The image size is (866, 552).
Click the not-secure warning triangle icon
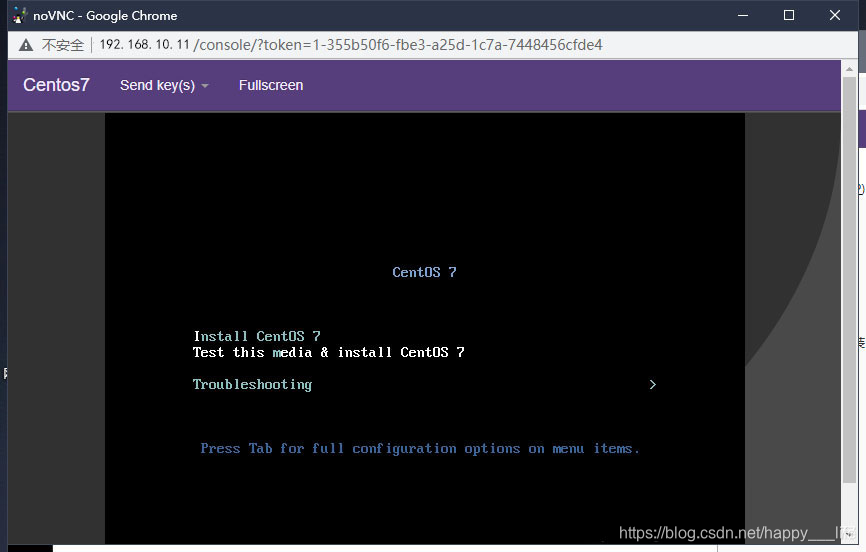point(26,45)
